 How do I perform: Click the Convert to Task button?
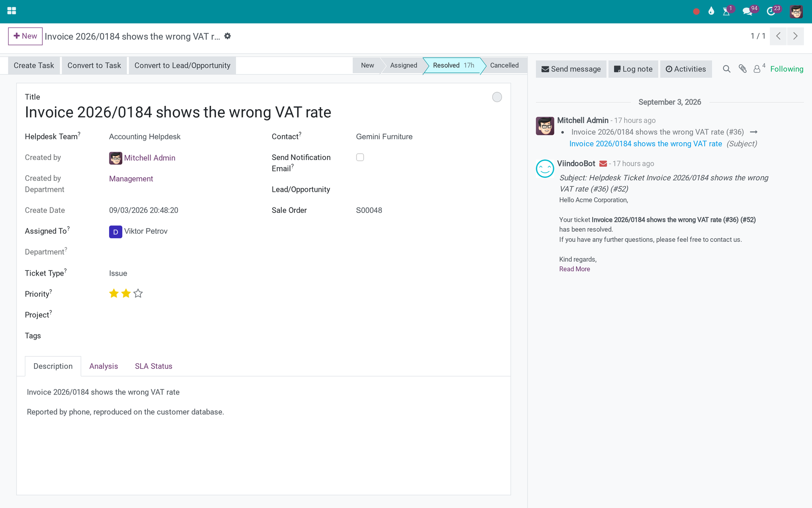(x=94, y=66)
